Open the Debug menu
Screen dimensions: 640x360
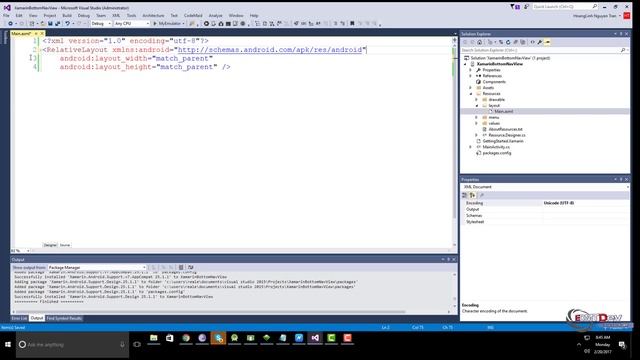click(84, 16)
